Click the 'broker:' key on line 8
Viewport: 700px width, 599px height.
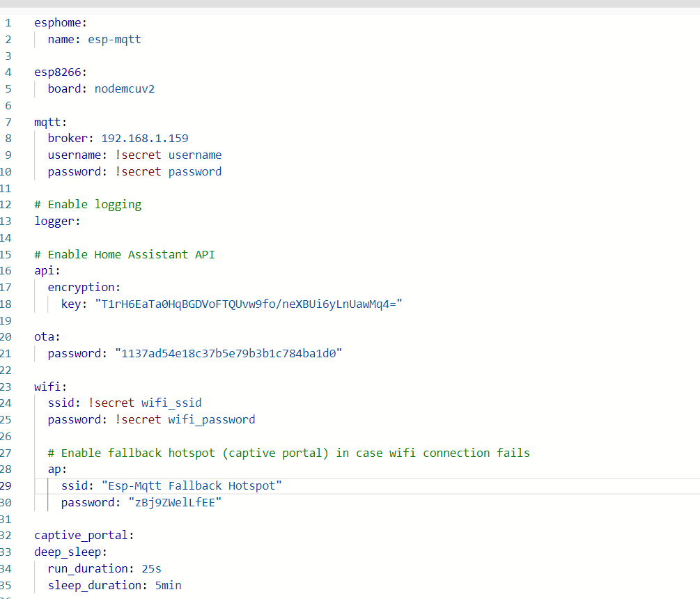pyautogui.click(x=70, y=139)
